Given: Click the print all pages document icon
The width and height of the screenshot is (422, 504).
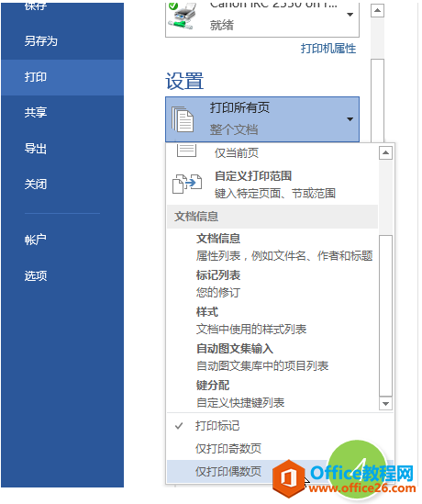Looking at the screenshot, I should pos(182,119).
